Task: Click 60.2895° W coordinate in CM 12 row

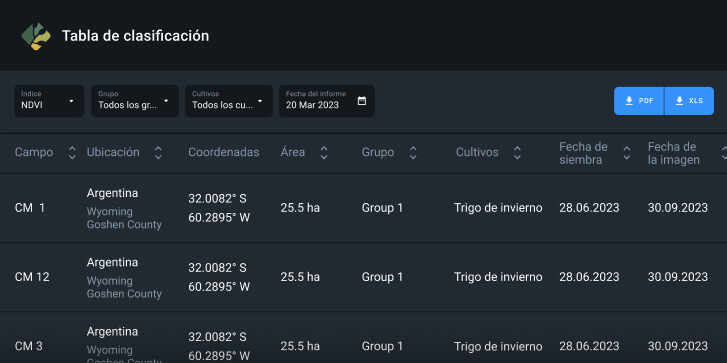Action: pos(219,287)
